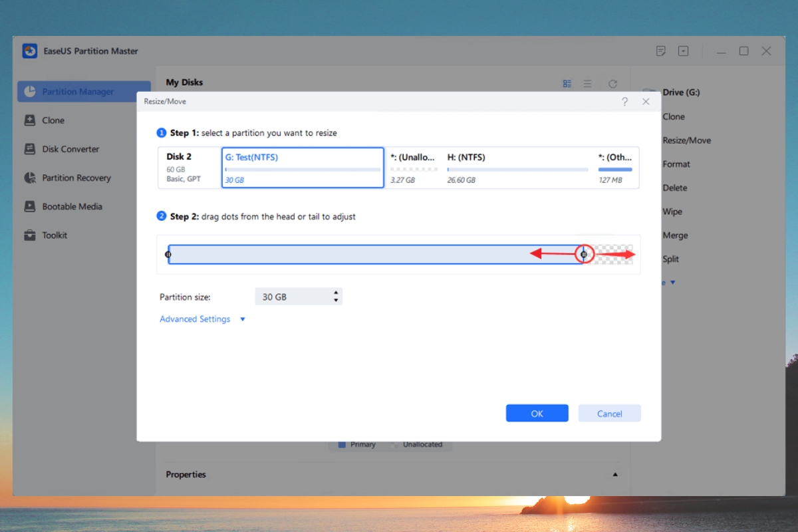Cancel the Resize/Move dialog

[x=610, y=413]
